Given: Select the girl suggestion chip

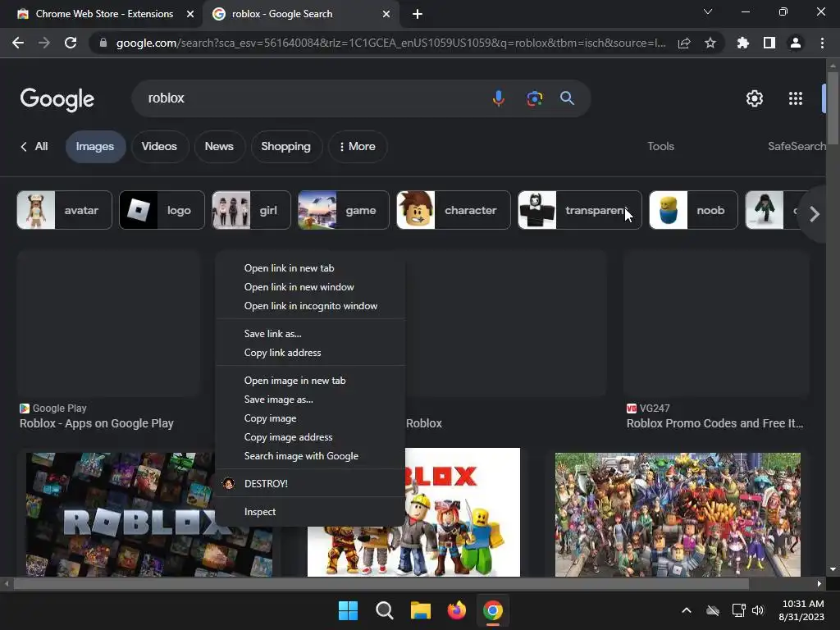Looking at the screenshot, I should (251, 210).
